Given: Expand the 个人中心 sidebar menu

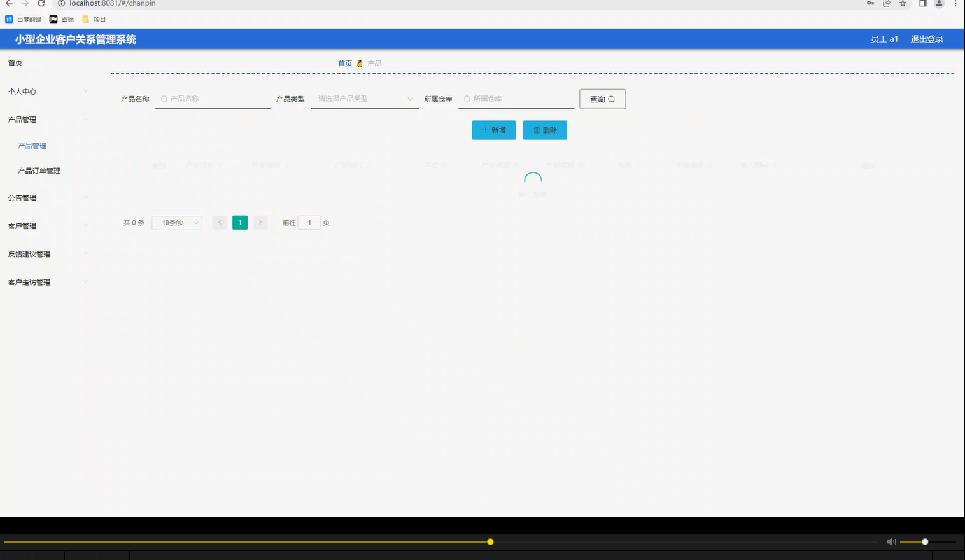Looking at the screenshot, I should [x=48, y=92].
